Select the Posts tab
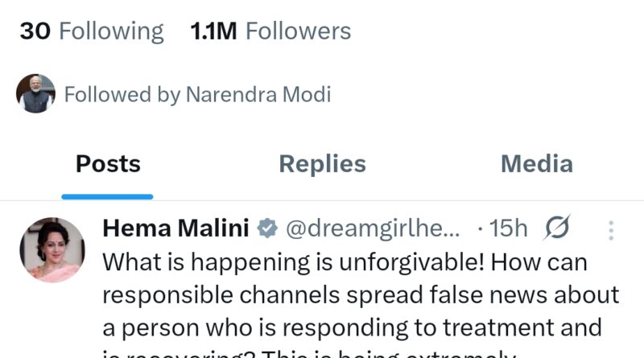644x358 pixels. click(108, 164)
